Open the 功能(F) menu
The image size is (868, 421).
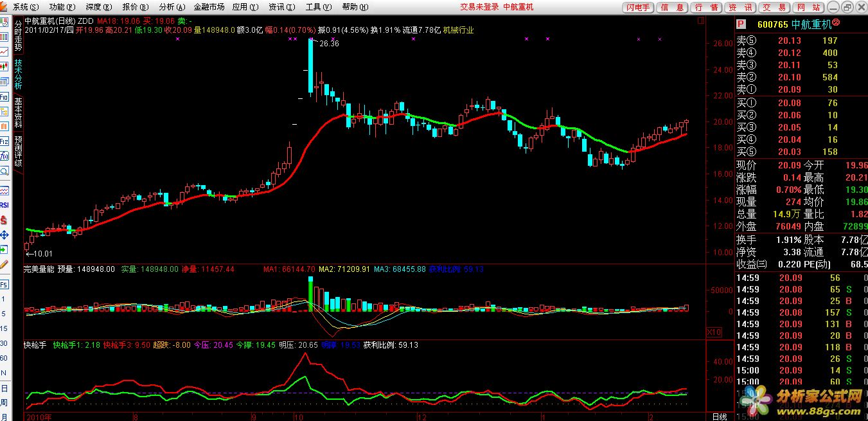[62, 7]
